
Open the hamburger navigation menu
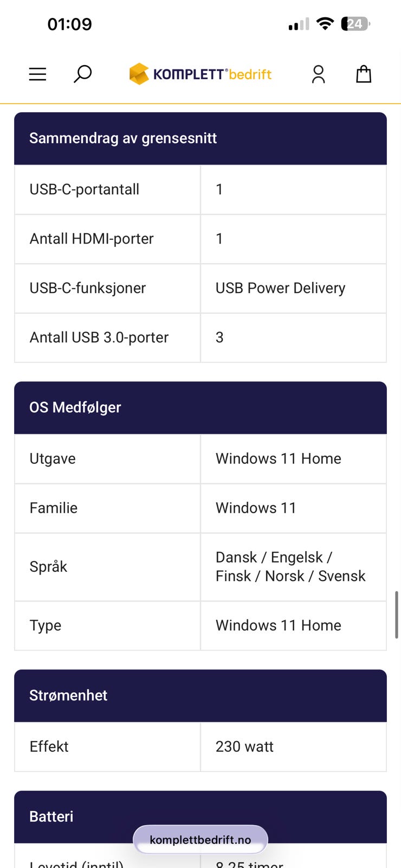pyautogui.click(x=37, y=74)
